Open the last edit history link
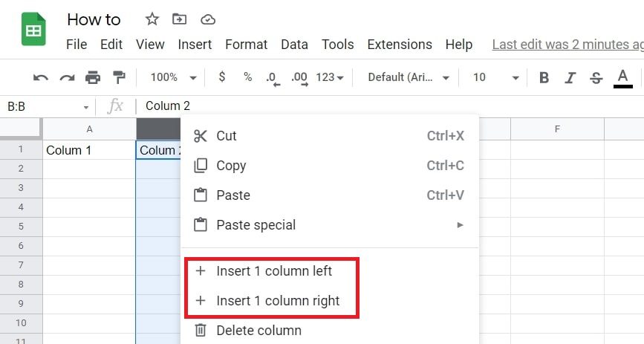This screenshot has height=344, width=644. click(x=567, y=45)
